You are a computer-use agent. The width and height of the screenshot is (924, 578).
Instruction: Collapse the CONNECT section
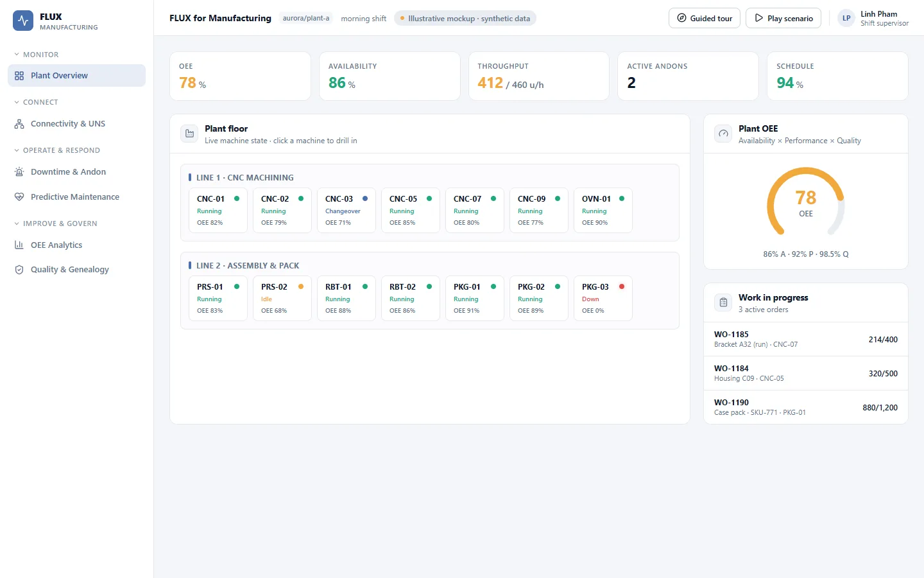click(37, 102)
